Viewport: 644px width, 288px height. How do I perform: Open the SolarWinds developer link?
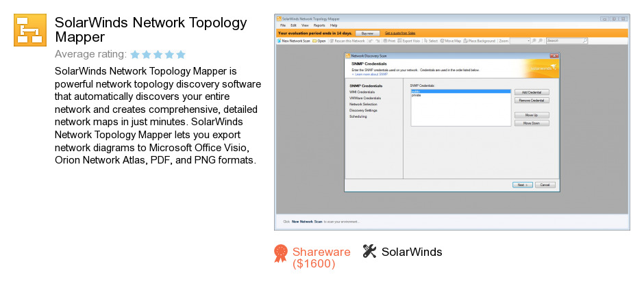[x=412, y=252]
